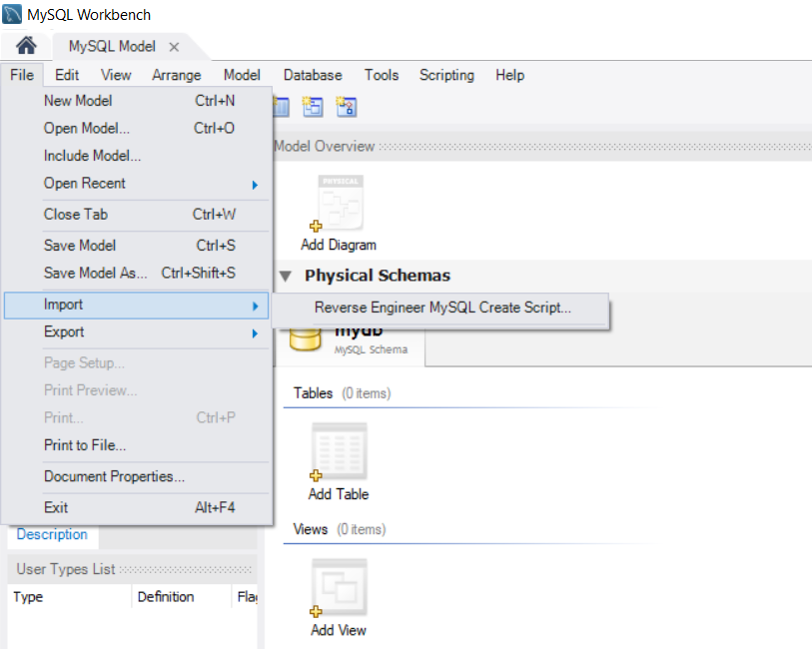
Task: Click the new table toolbar icon
Action: 283,106
